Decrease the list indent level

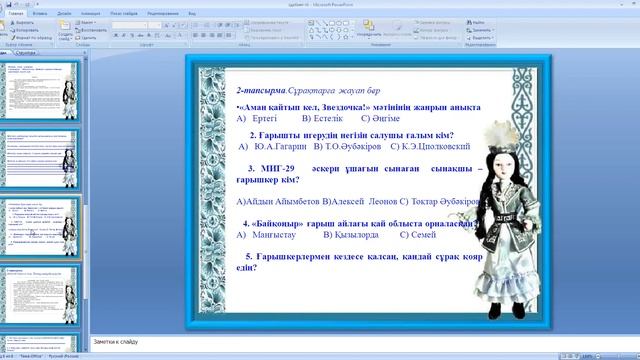click(x=220, y=25)
